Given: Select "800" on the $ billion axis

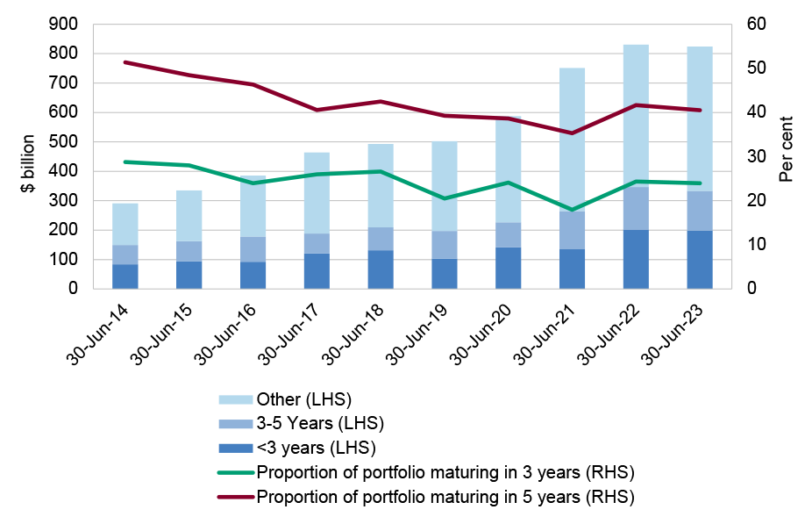Looking at the screenshot, I should click(63, 54).
